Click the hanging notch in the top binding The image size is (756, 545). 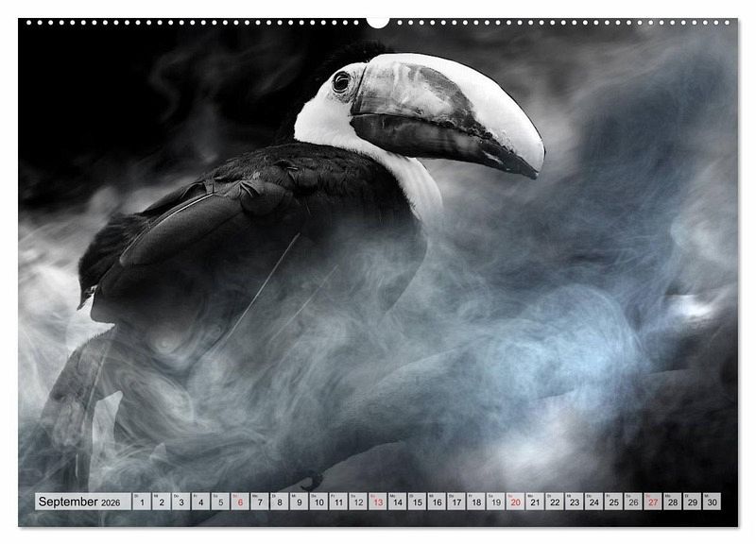coord(378,22)
